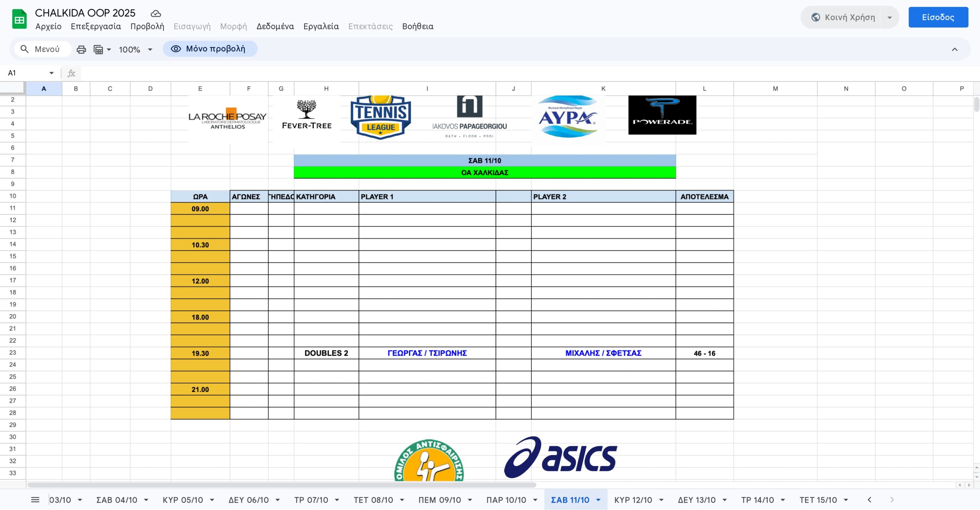This screenshot has height=510, width=980.
Task: Open the Δεδομένα menu
Action: coord(275,26)
